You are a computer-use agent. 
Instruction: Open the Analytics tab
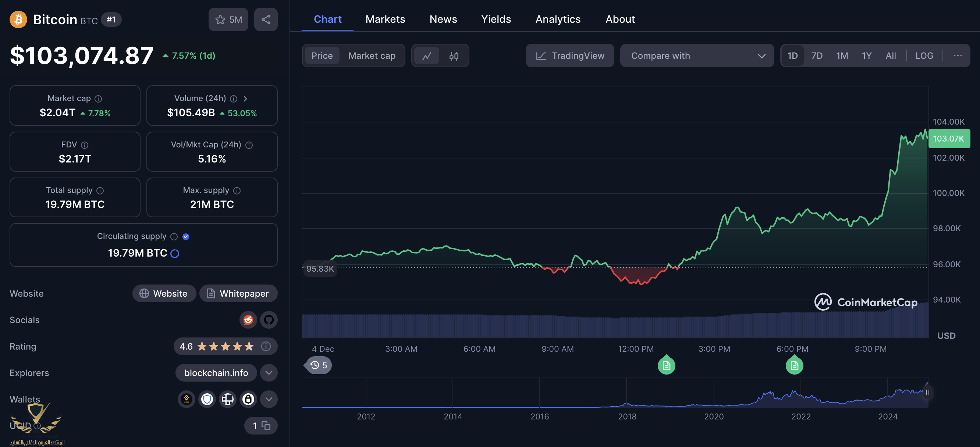pyautogui.click(x=558, y=19)
